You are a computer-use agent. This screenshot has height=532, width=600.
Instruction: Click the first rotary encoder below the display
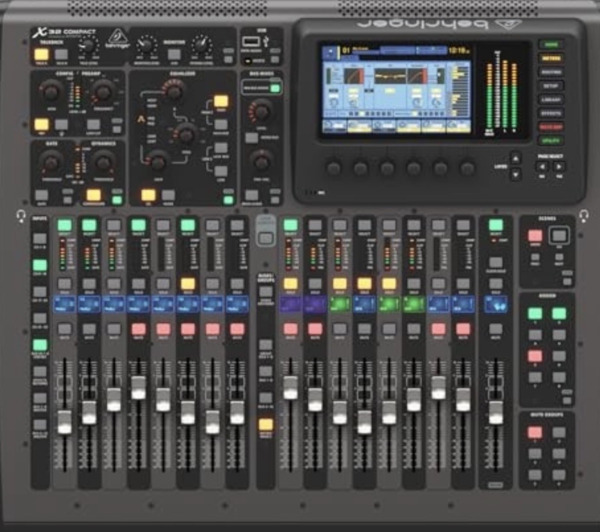tap(333, 168)
